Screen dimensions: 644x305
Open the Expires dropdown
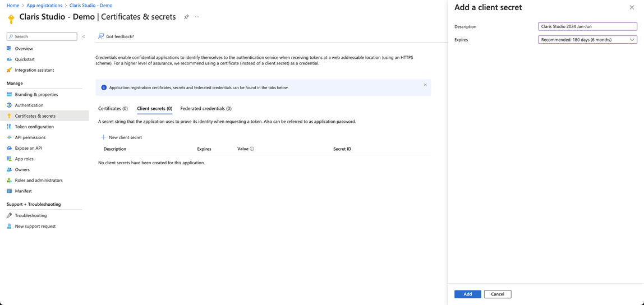(587, 40)
